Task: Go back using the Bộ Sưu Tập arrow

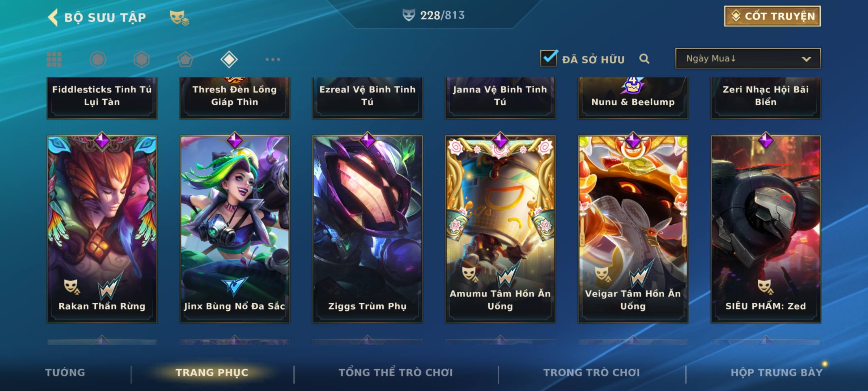Action: tap(53, 17)
